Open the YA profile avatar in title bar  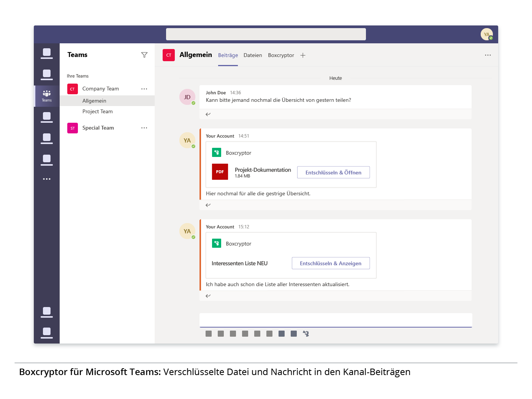click(x=487, y=34)
